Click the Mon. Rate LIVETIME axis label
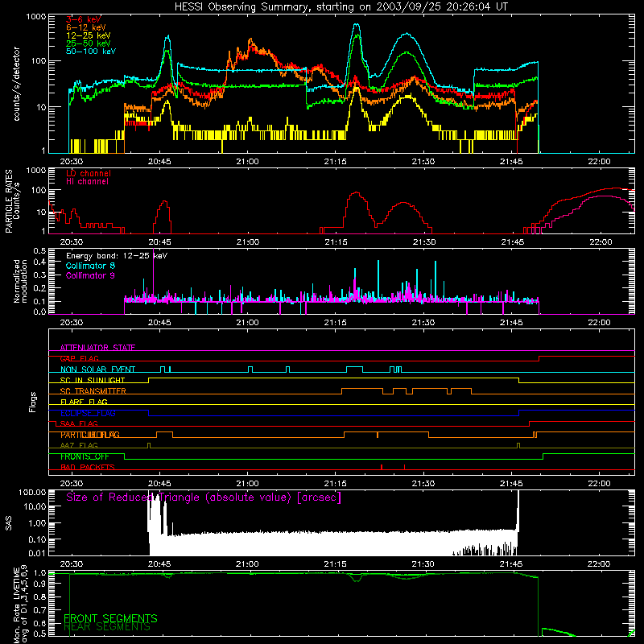 click(x=16, y=605)
